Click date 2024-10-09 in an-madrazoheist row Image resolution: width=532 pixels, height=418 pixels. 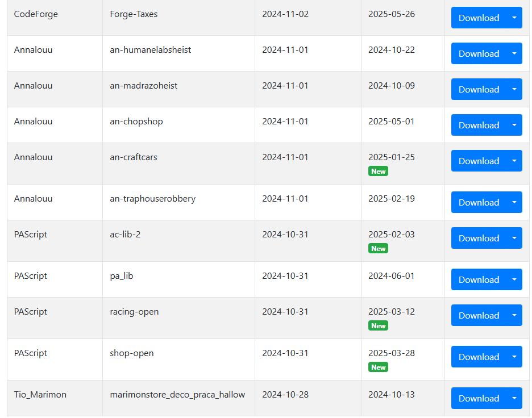click(392, 86)
